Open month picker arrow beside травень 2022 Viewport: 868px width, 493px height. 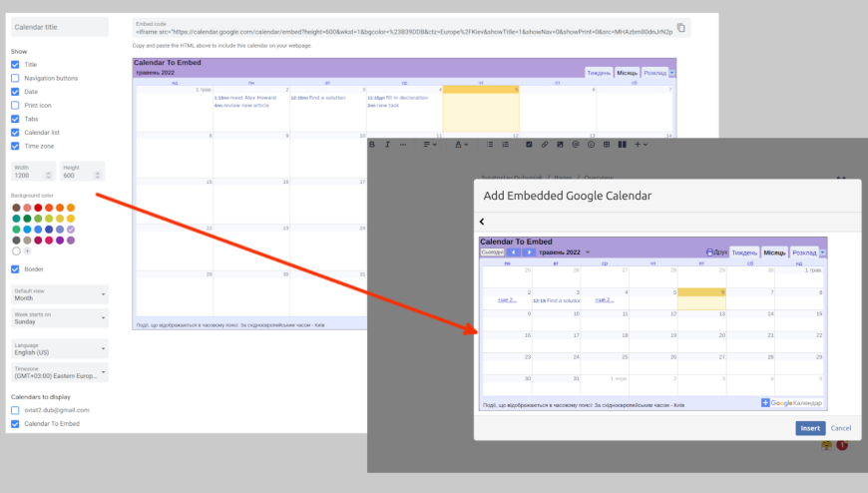coord(588,252)
